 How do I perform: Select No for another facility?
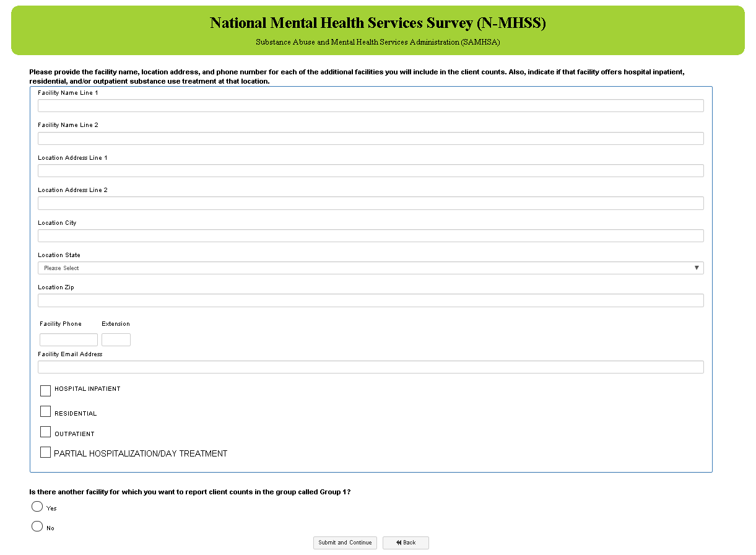(x=37, y=527)
